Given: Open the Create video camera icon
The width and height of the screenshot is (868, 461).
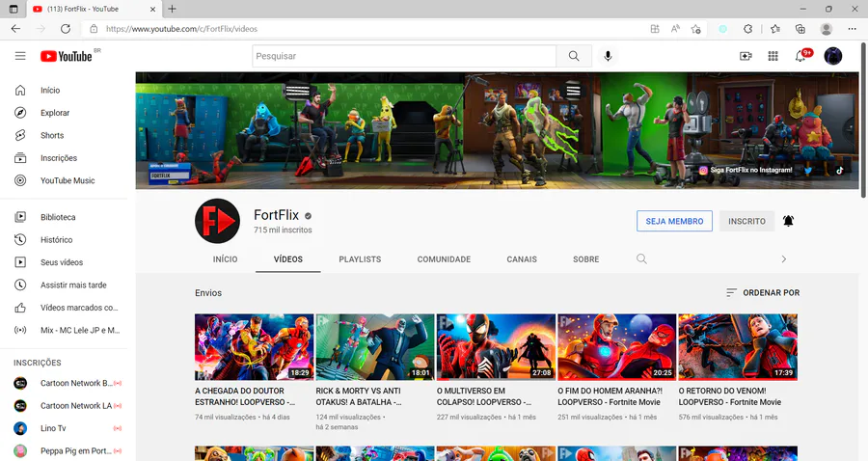Looking at the screenshot, I should 746,56.
